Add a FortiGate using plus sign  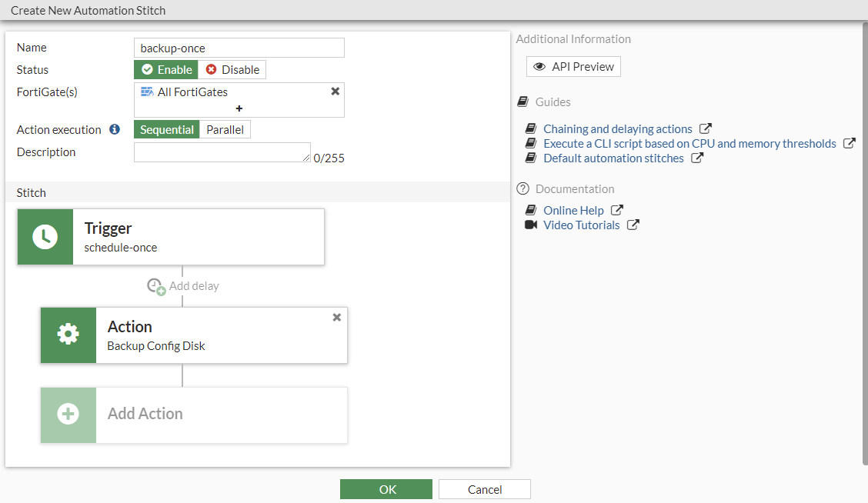click(239, 108)
